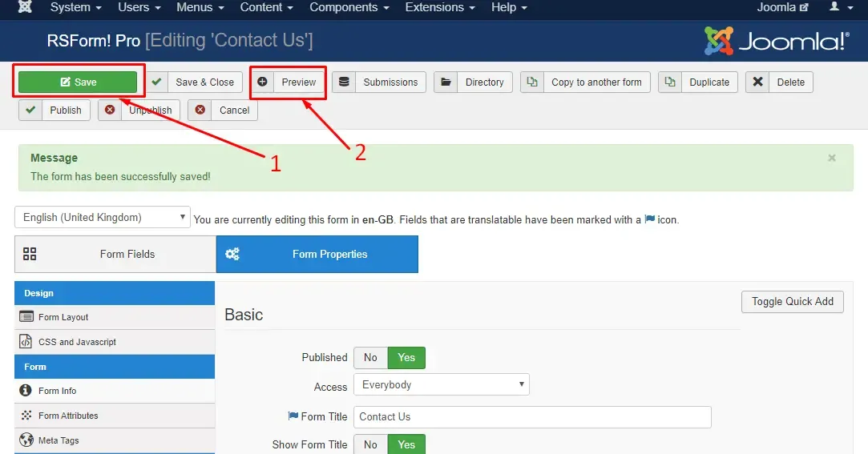Image resolution: width=868 pixels, height=454 pixels.
Task: Click the Joomla logo icon in the menu bar
Action: coord(25,7)
